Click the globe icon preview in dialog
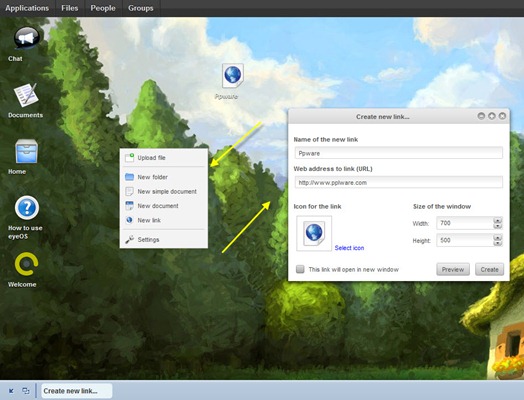 314,233
